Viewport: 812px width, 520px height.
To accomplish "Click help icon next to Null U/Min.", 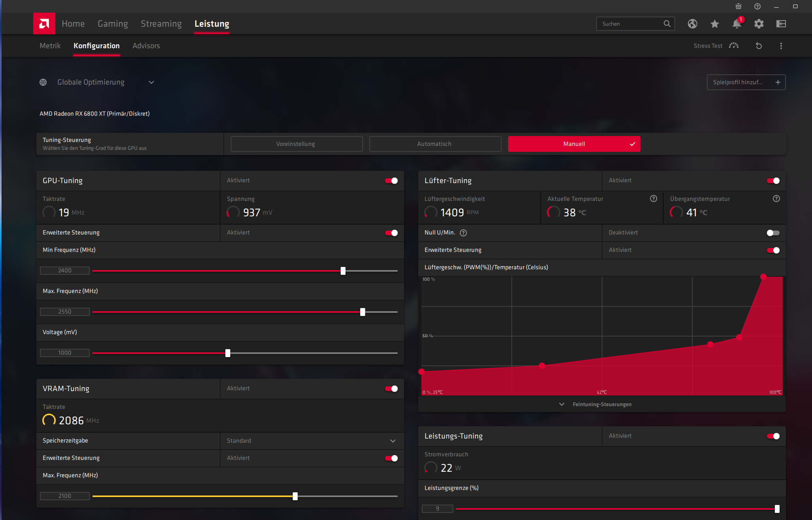I will (x=463, y=233).
